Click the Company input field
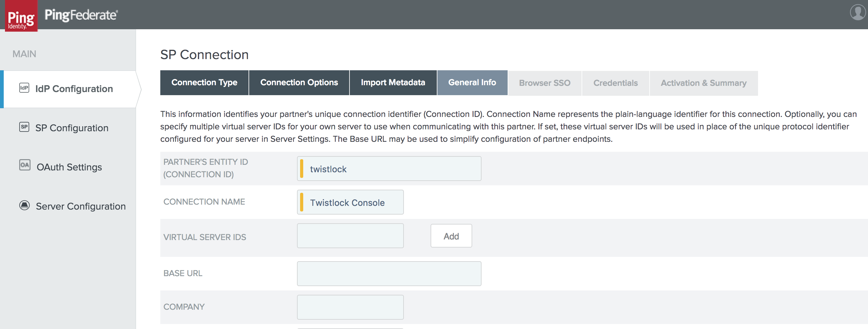Viewport: 868px width, 329px height. tap(350, 307)
